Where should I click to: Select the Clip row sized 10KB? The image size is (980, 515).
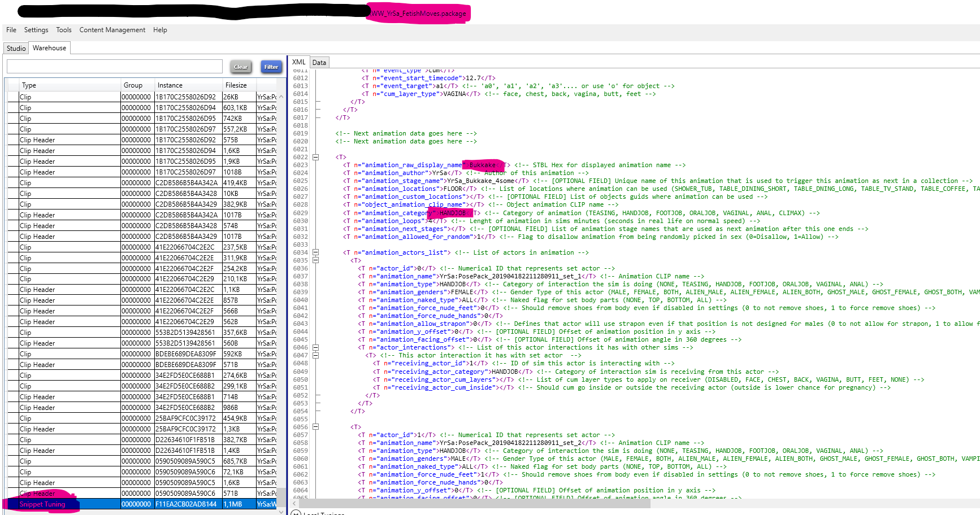pyautogui.click(x=141, y=194)
